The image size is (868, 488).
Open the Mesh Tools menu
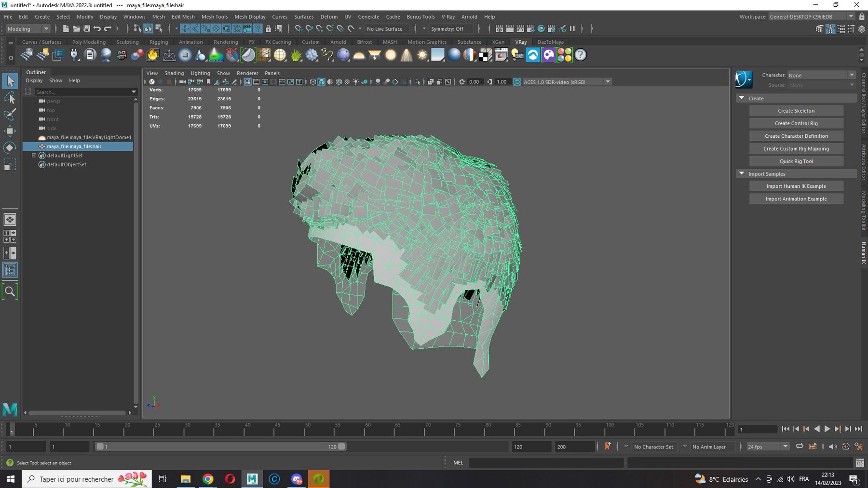(215, 16)
